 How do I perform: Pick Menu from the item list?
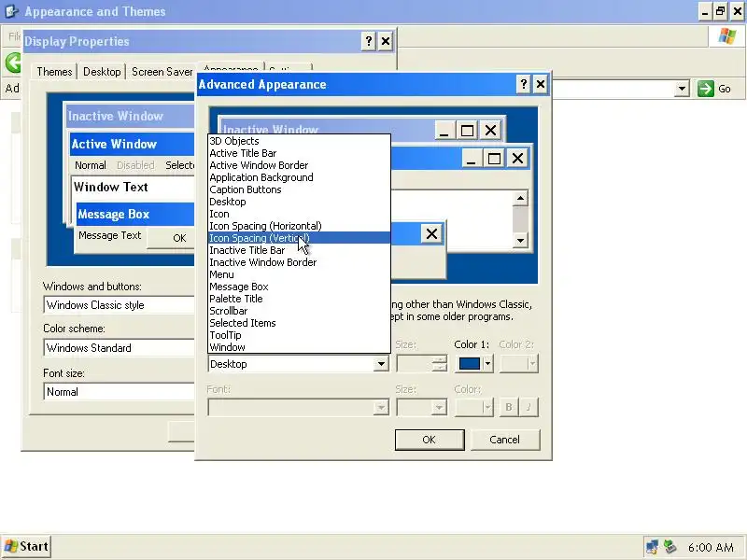pyautogui.click(x=299, y=274)
